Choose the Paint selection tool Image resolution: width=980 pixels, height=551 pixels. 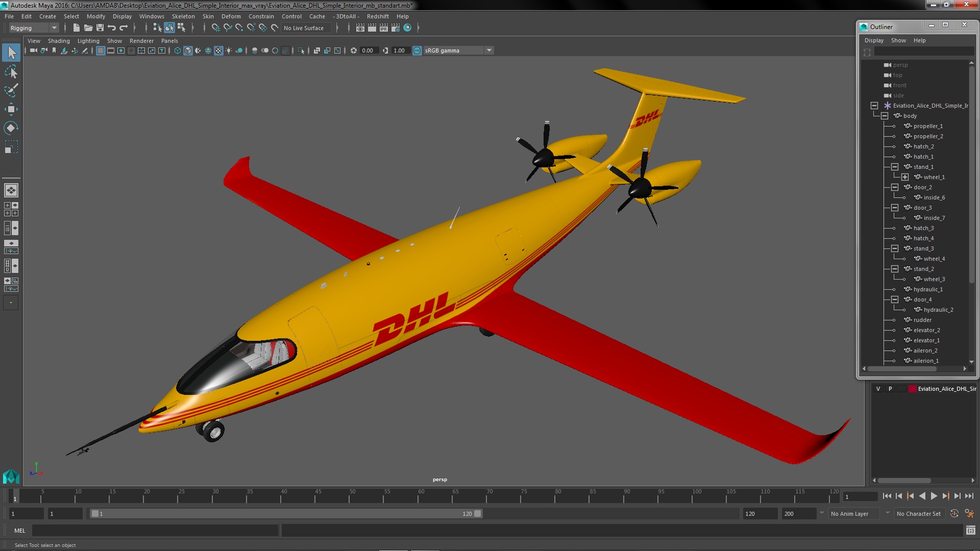coord(11,90)
